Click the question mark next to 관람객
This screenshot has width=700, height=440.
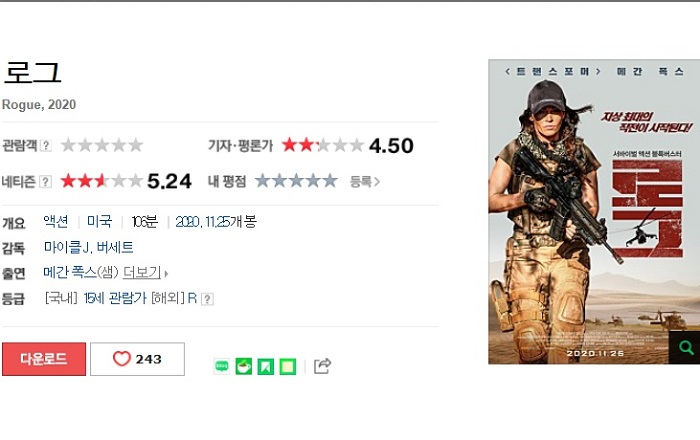(x=46, y=145)
